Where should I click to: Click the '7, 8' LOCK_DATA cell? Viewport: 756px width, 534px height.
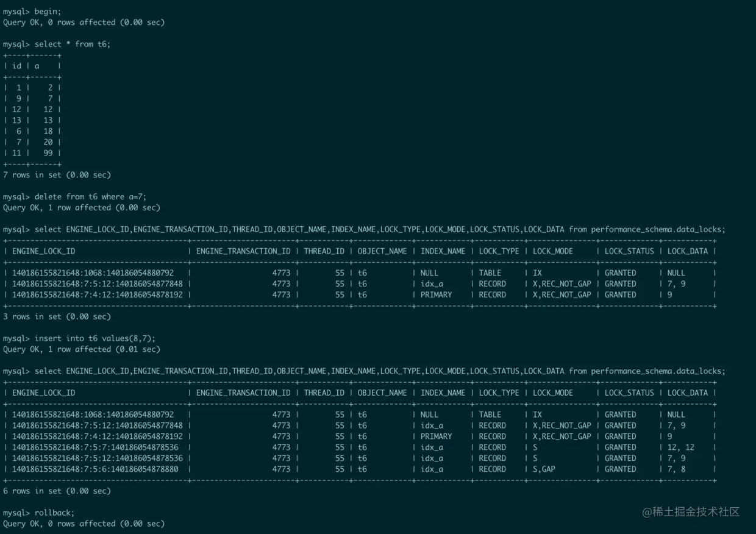point(677,469)
